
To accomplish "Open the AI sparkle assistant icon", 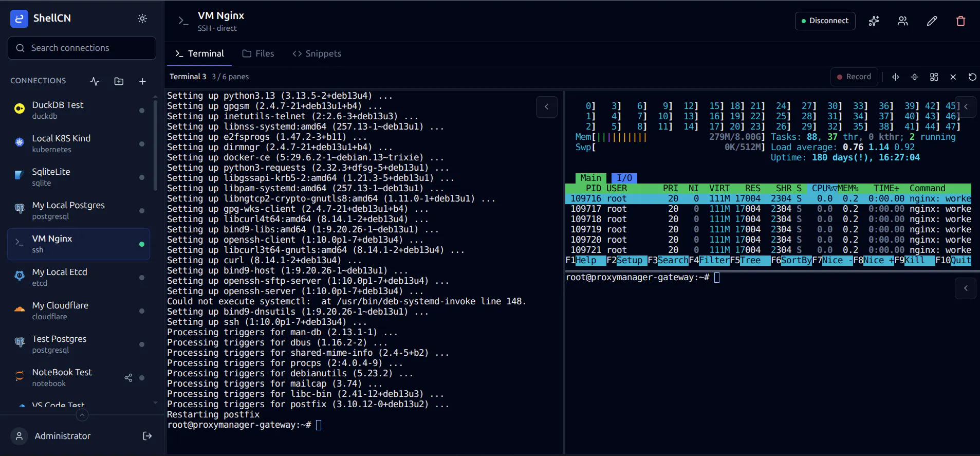I will click(x=874, y=21).
